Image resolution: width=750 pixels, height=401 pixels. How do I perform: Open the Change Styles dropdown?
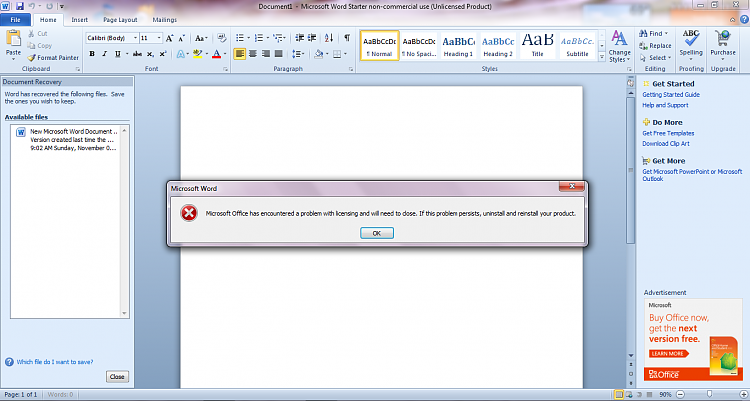tap(619, 46)
